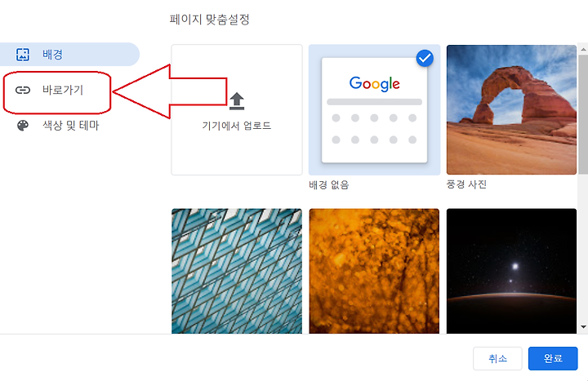
Task: Open the 배경 tab in sidebar
Action: pyautogui.click(x=69, y=55)
